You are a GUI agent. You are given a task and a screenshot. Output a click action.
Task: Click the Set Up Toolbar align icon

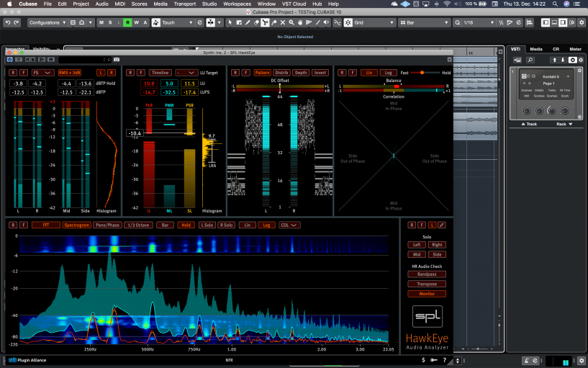(529, 22)
